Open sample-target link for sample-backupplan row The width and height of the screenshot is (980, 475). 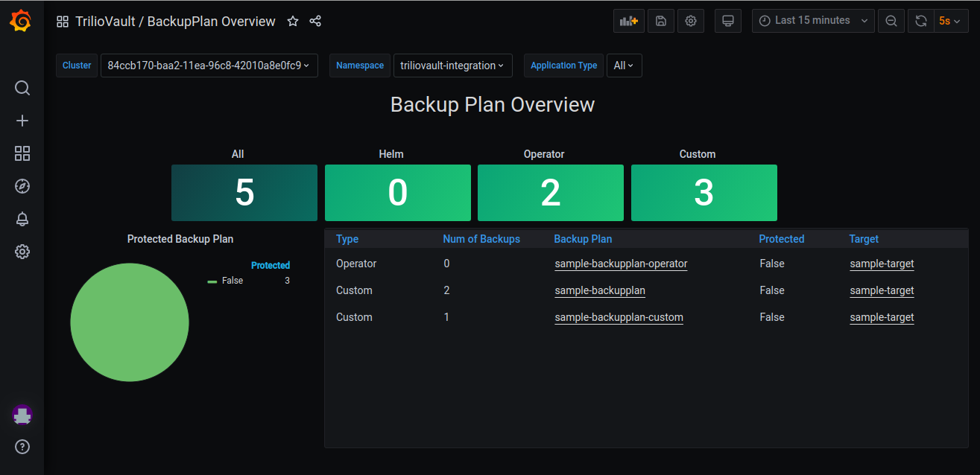pyautogui.click(x=882, y=290)
